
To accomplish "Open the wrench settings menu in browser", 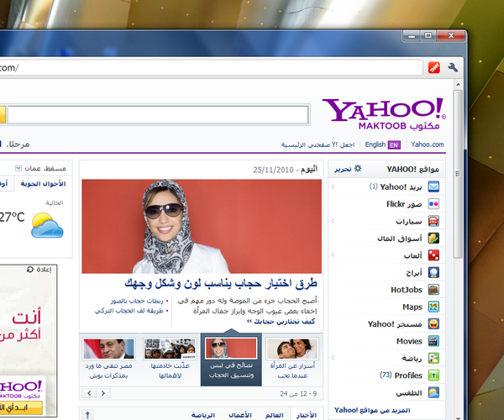I will pyautogui.click(x=453, y=67).
